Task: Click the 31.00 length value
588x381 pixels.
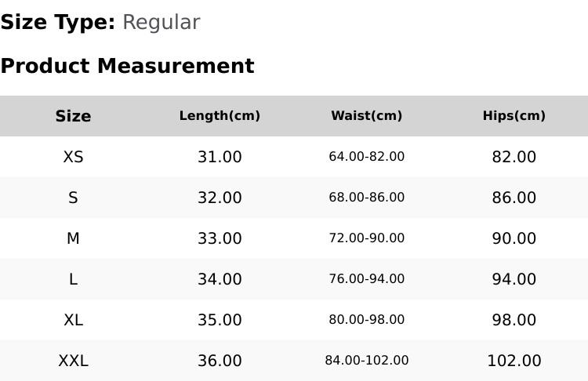Action: (x=220, y=157)
